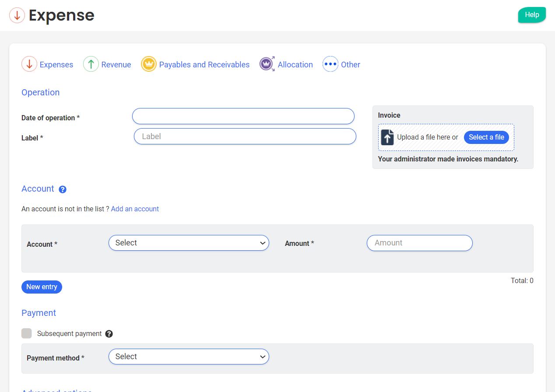Click the gold crown Payables and Receivables icon
This screenshot has height=392, width=555.
pos(149,64)
